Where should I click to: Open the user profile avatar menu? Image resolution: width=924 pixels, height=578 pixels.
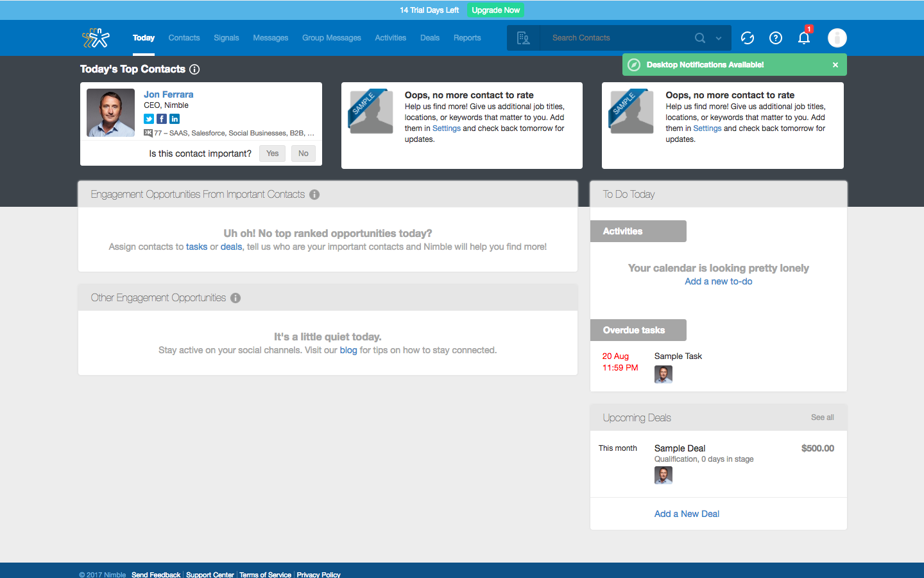point(837,38)
